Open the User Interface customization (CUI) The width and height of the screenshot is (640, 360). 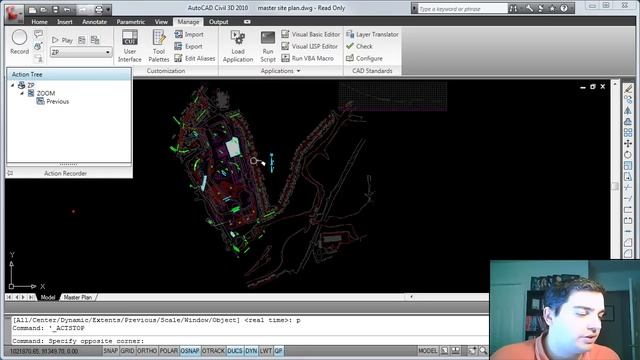click(x=130, y=46)
